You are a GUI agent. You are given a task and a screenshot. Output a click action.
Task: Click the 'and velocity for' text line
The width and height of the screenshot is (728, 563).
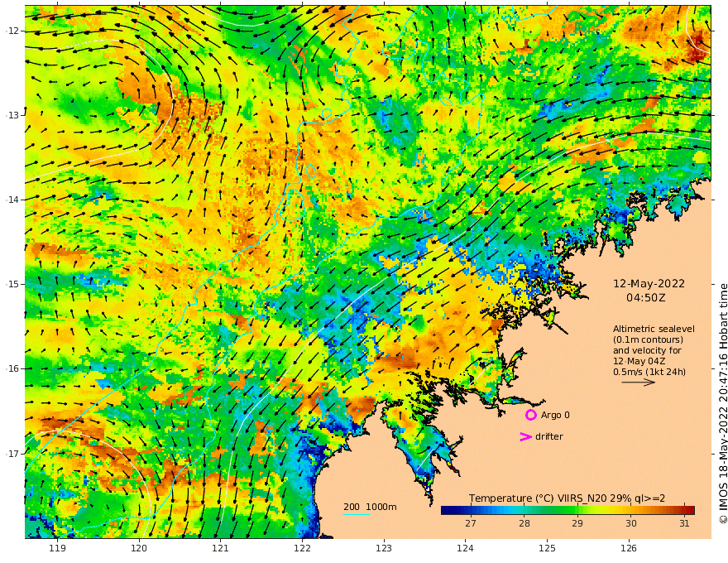point(647,350)
